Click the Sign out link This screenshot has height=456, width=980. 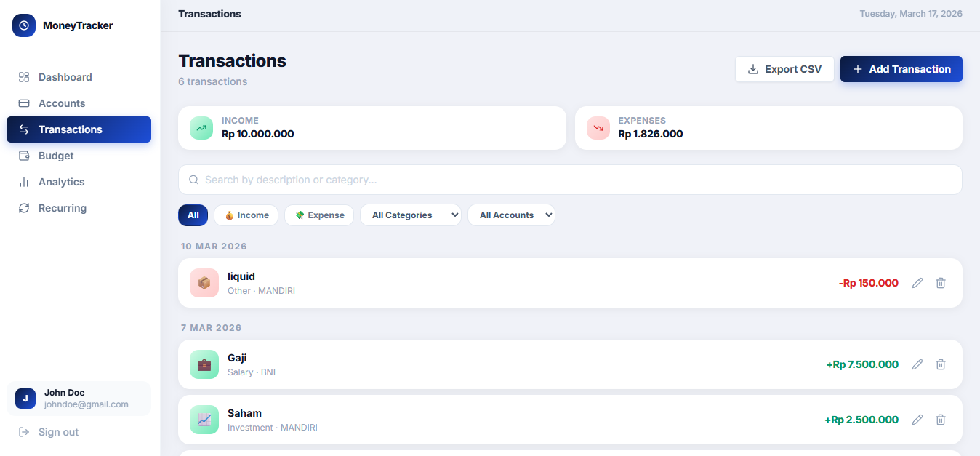79,432
